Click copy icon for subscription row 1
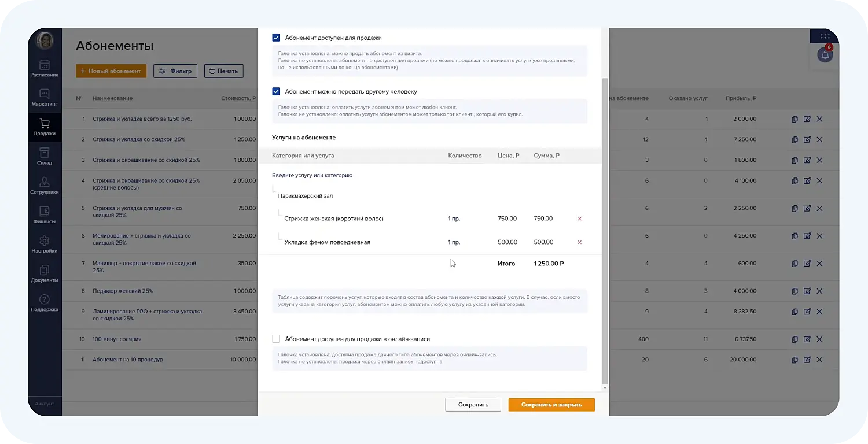This screenshot has height=444, width=868. click(795, 119)
